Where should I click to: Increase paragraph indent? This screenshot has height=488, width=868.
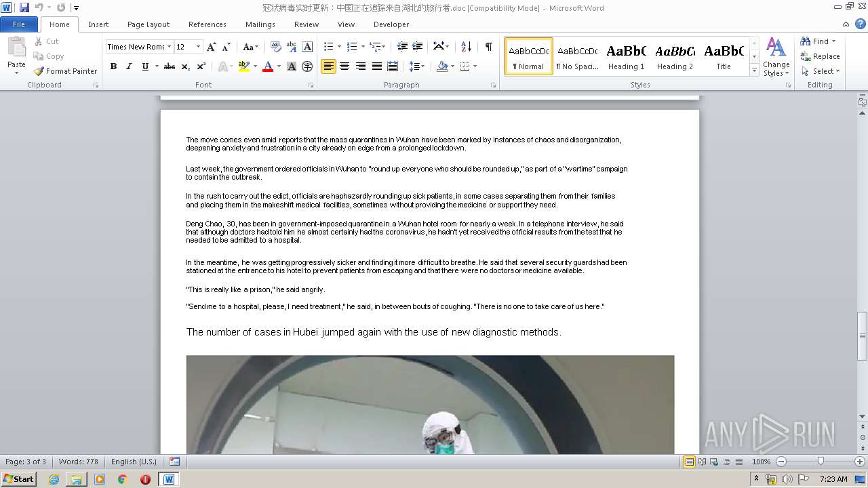click(x=418, y=47)
